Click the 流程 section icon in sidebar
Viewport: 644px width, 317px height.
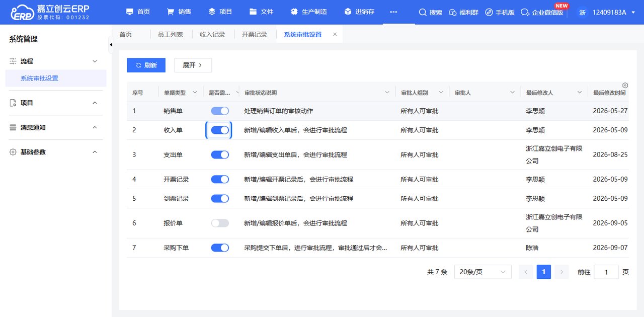pyautogui.click(x=13, y=61)
